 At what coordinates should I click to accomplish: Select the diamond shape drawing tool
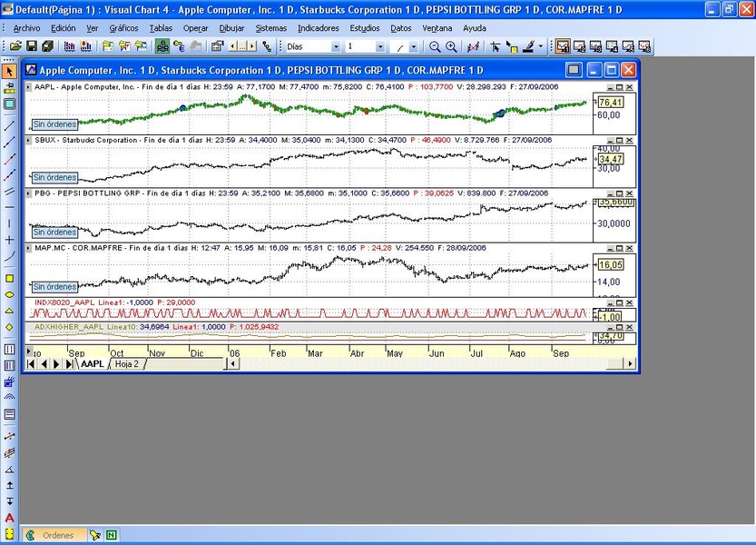9,327
